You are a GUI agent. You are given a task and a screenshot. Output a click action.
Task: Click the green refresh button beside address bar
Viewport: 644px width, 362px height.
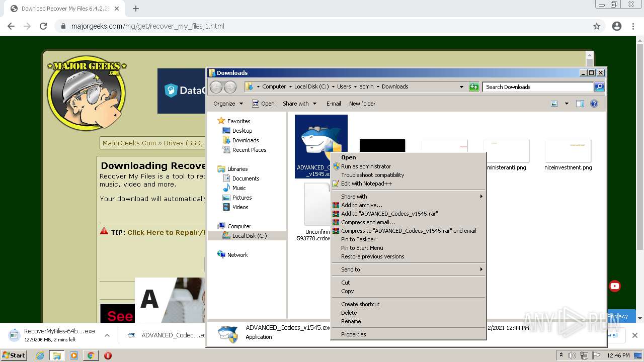pyautogui.click(x=473, y=87)
